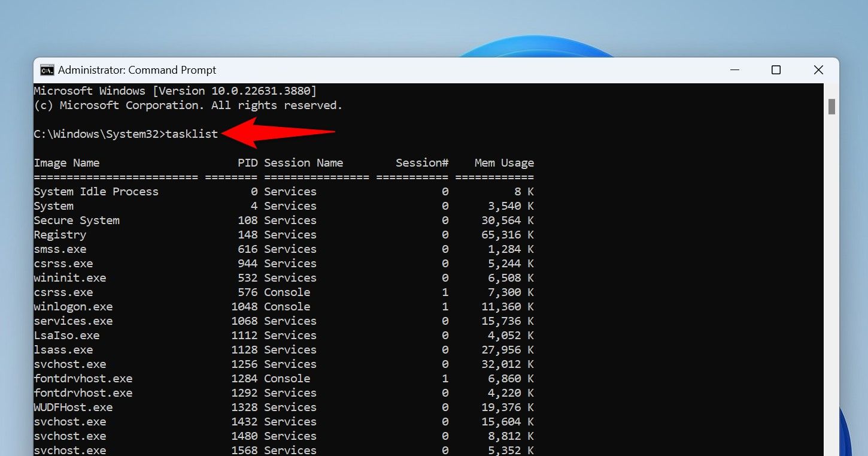Viewport: 868px width, 456px height.
Task: Select the 'LsaIso.exe' process name
Action: coord(66,336)
